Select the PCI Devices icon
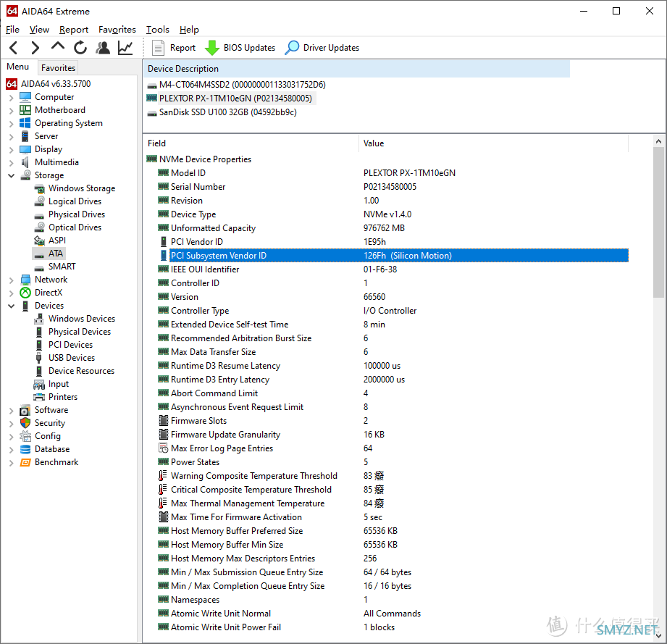This screenshot has width=667, height=644. 39,345
